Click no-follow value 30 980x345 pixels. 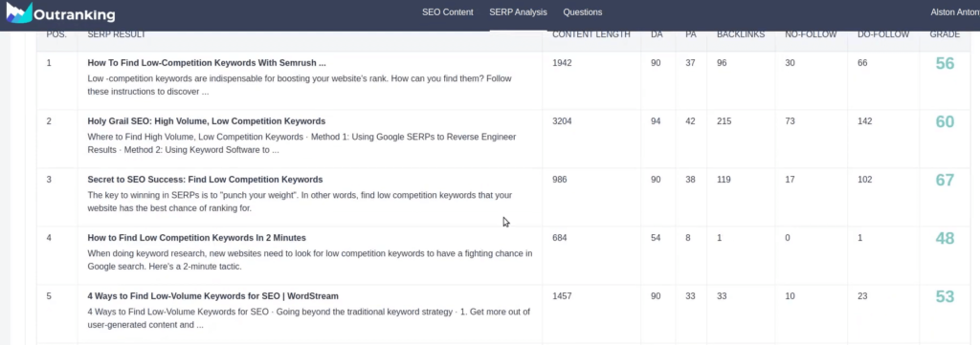790,63
